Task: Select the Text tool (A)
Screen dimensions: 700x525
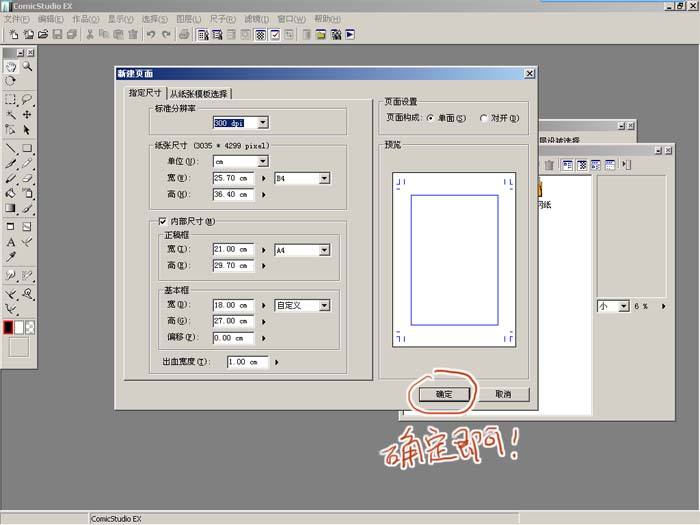Action: pyautogui.click(x=11, y=242)
